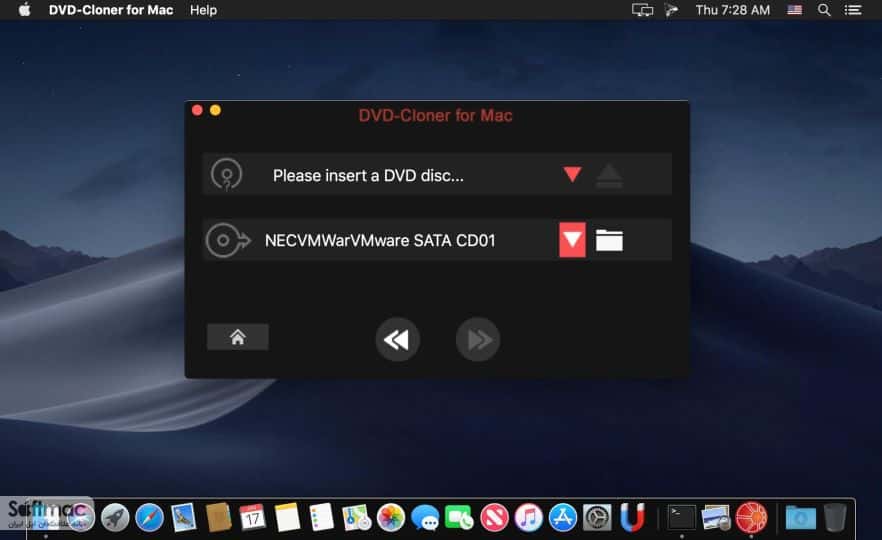This screenshot has height=540, width=882.
Task: Open Messages in the dock
Action: click(x=425, y=517)
